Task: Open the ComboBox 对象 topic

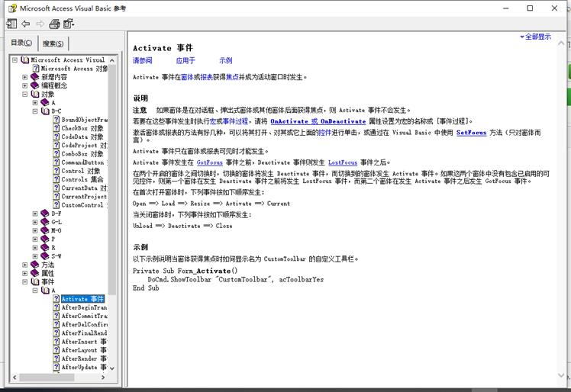Action: pos(82,154)
